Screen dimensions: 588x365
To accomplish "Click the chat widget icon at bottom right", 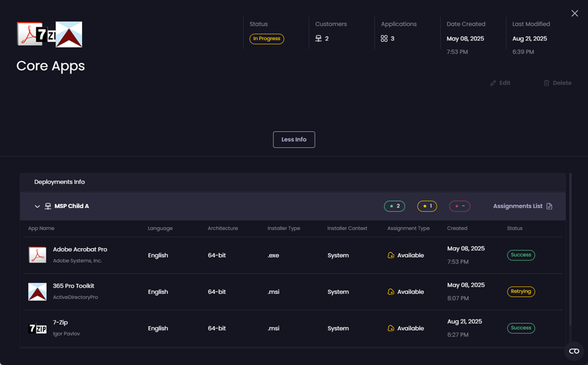I will pyautogui.click(x=574, y=351).
